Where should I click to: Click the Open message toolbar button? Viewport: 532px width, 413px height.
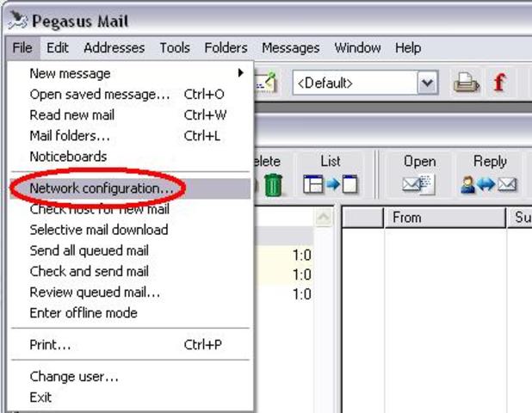tap(419, 175)
